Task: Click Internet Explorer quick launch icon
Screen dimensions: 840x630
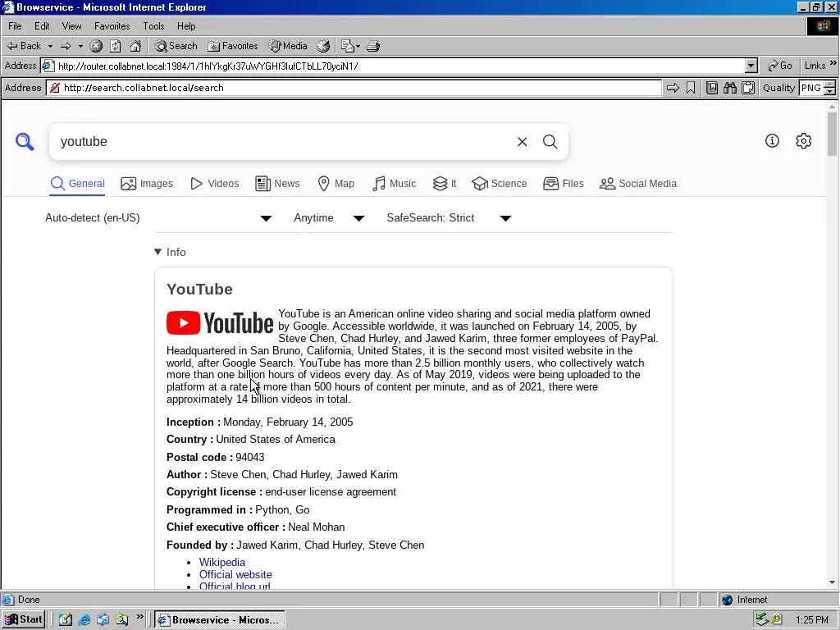Action: click(x=84, y=620)
